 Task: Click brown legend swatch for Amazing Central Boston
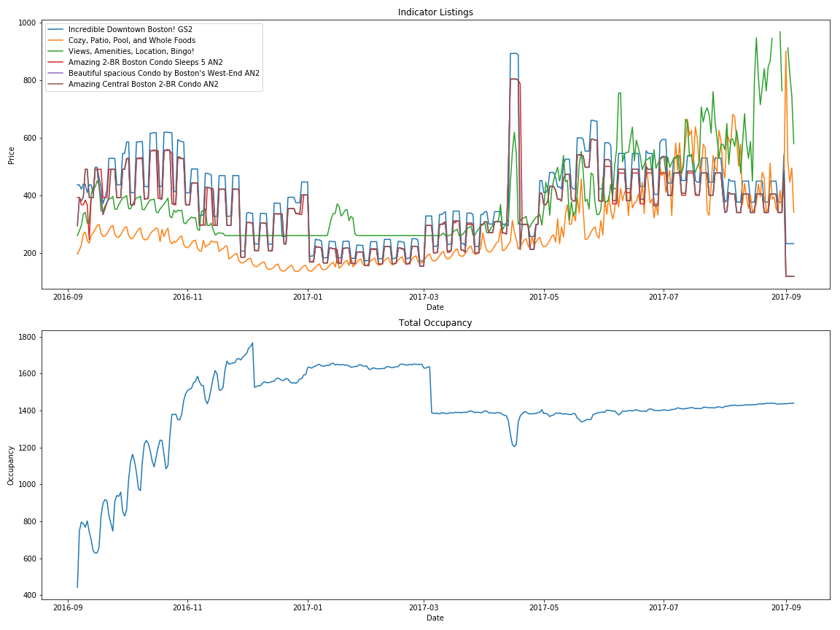coord(57,85)
